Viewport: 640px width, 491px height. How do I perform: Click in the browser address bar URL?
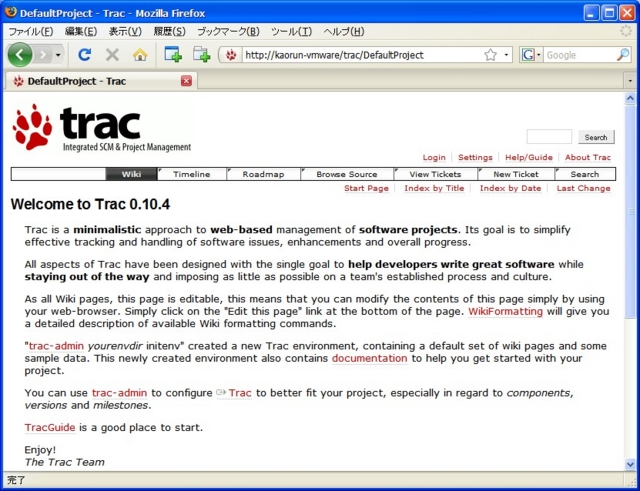361,55
